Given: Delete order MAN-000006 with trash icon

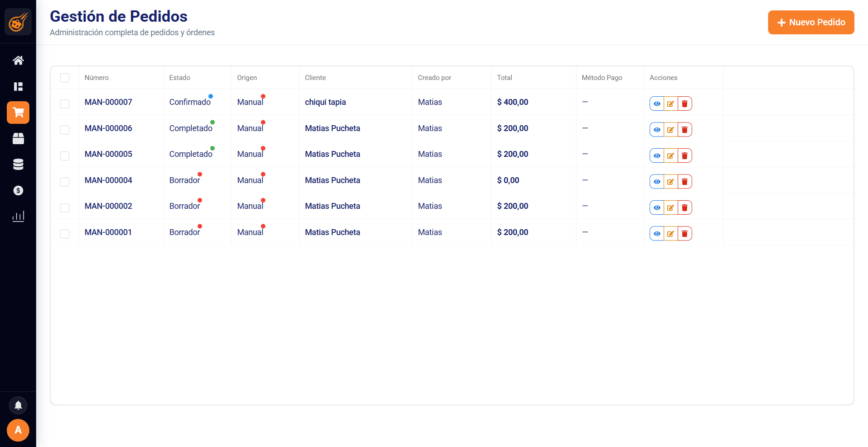Looking at the screenshot, I should coord(685,130).
